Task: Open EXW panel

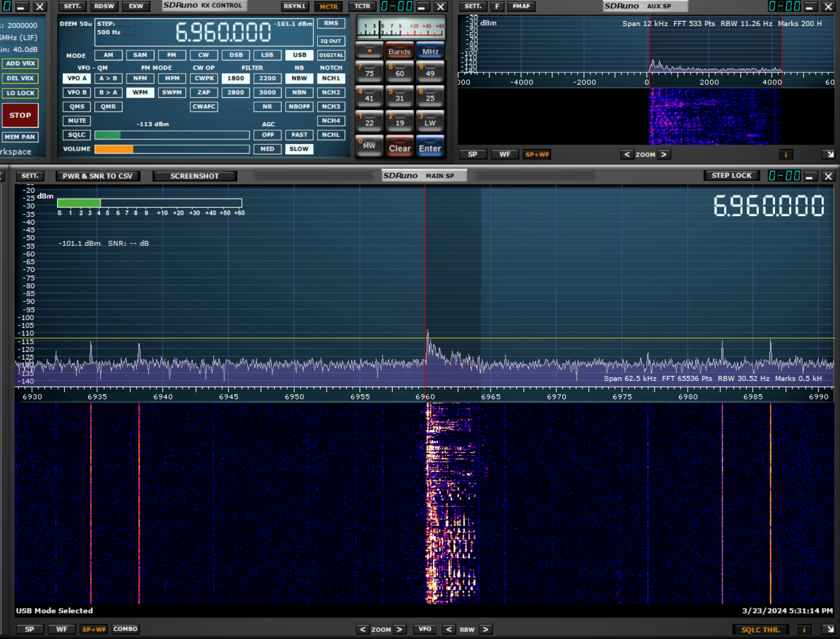Action: pyautogui.click(x=136, y=6)
